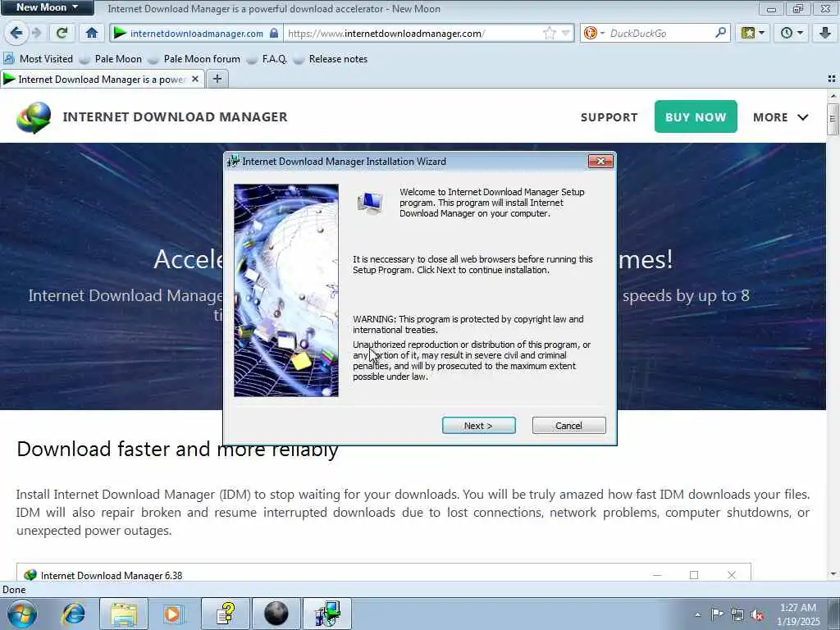Click the wizard globe artwork image

click(286, 290)
